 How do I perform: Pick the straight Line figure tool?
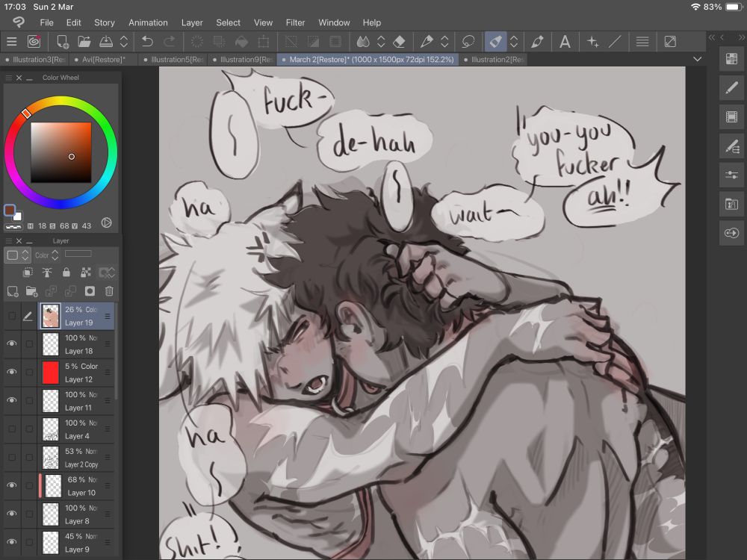click(x=615, y=41)
